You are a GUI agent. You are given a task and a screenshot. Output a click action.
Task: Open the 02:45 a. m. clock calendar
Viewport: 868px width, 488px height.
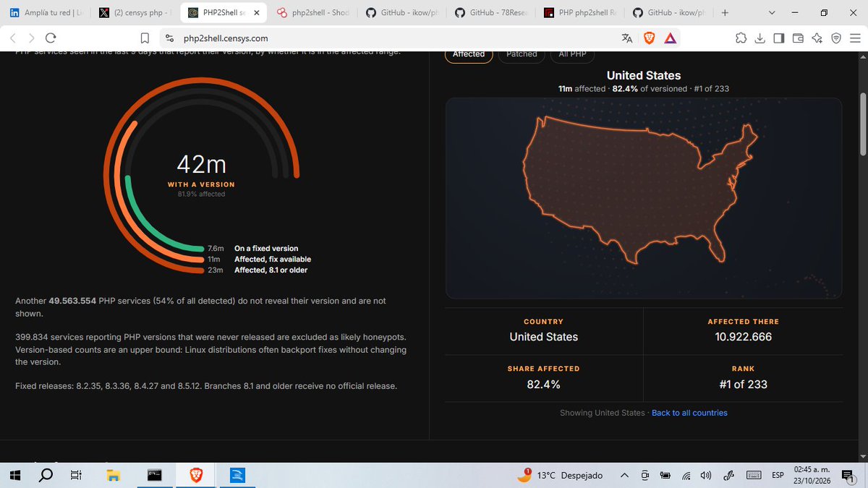pyautogui.click(x=812, y=475)
